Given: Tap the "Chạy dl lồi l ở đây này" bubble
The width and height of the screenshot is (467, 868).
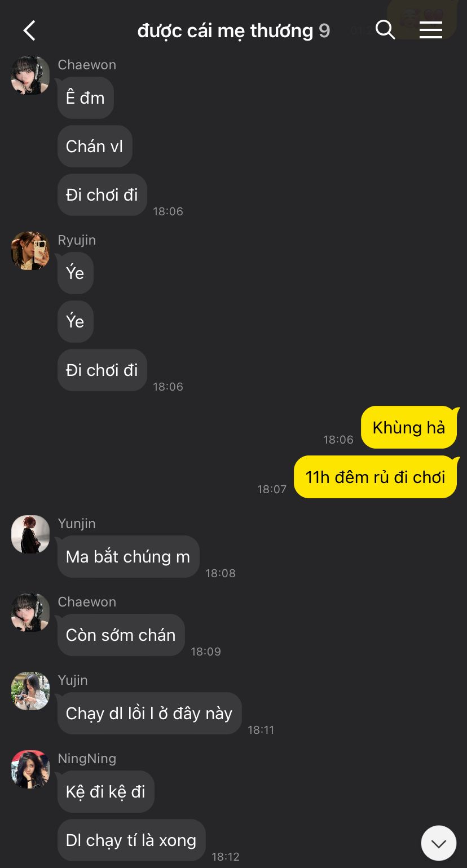Looking at the screenshot, I should (149, 713).
